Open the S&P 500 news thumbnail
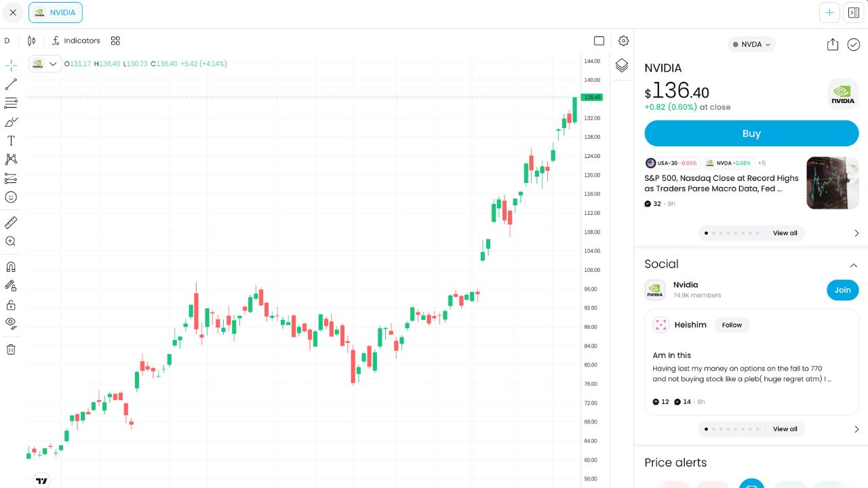The width and height of the screenshot is (868, 488). coord(832,183)
